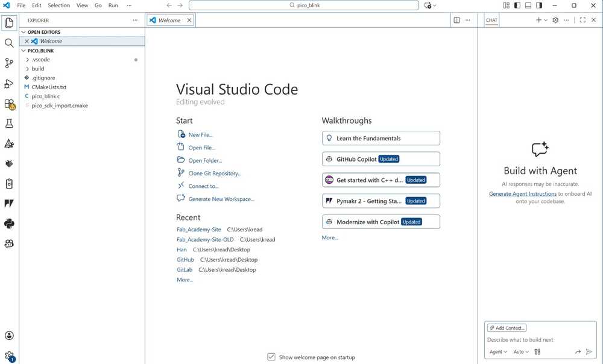Toggle the modified dot on .vscode folder
Image resolution: width=603 pixels, height=364 pixels.
pyautogui.click(x=136, y=60)
